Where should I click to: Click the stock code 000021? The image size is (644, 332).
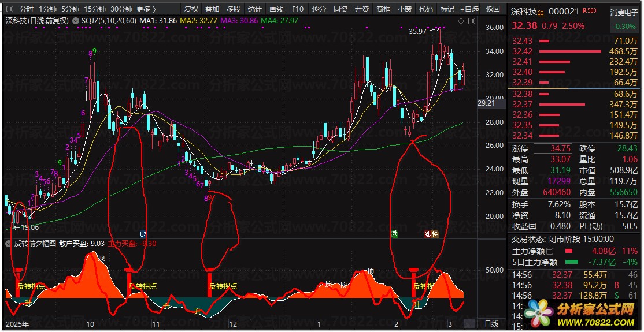(x=564, y=12)
